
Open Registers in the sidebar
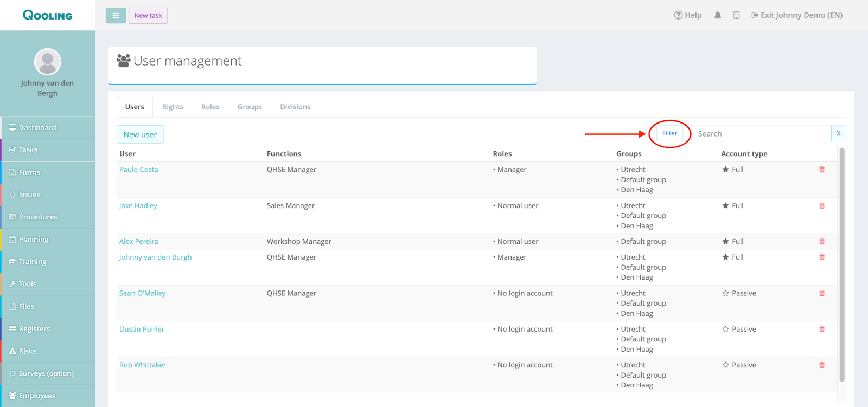(x=48, y=329)
